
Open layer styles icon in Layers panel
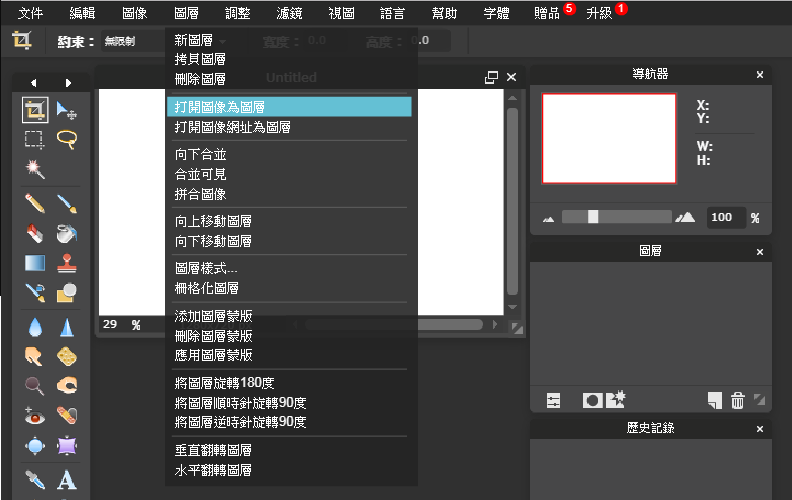tap(616, 399)
